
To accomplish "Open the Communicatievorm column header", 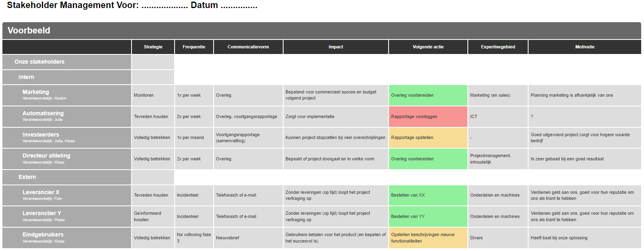I will 248,47.
